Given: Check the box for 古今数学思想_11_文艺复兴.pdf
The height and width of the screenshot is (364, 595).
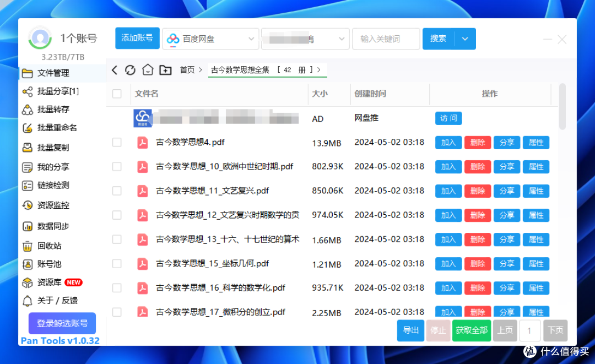Looking at the screenshot, I should (117, 191).
